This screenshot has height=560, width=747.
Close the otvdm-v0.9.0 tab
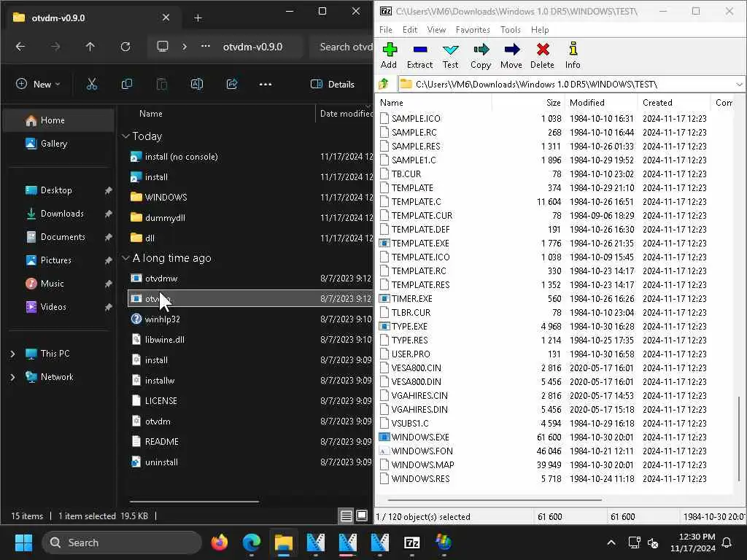click(x=166, y=17)
